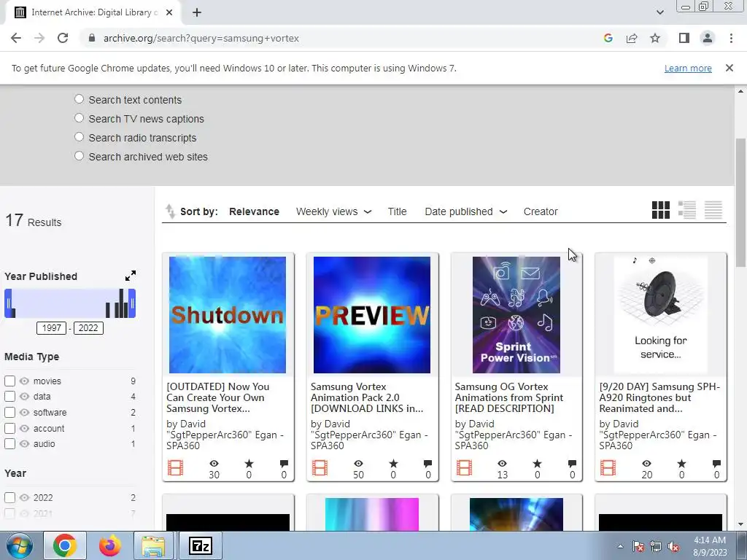Toggle the eye icon beside movies
This screenshot has height=560, width=747.
tap(24, 381)
